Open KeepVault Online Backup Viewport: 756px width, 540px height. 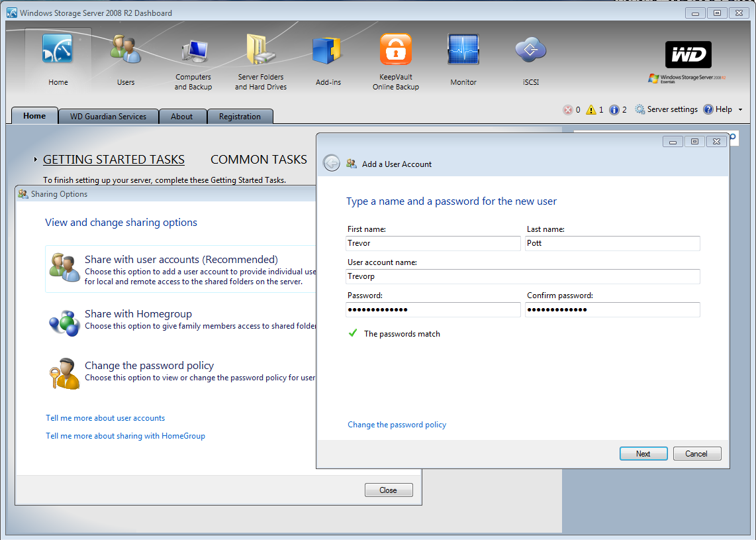[x=396, y=63]
